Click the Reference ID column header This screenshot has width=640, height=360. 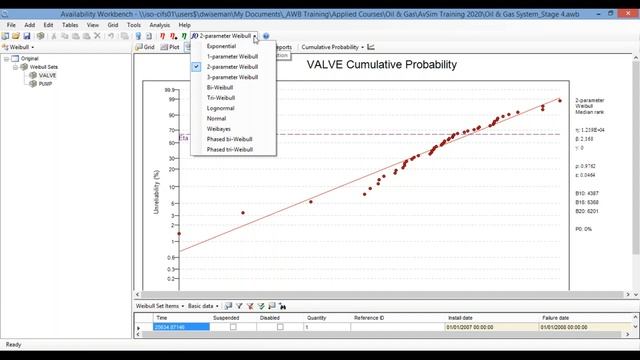[369, 318]
